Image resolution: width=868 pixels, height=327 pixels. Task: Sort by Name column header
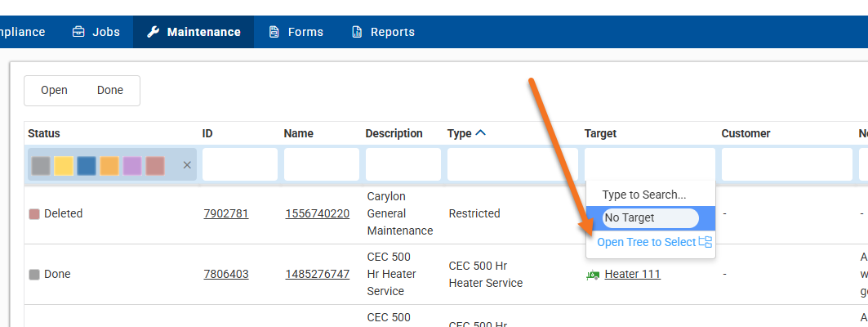298,133
